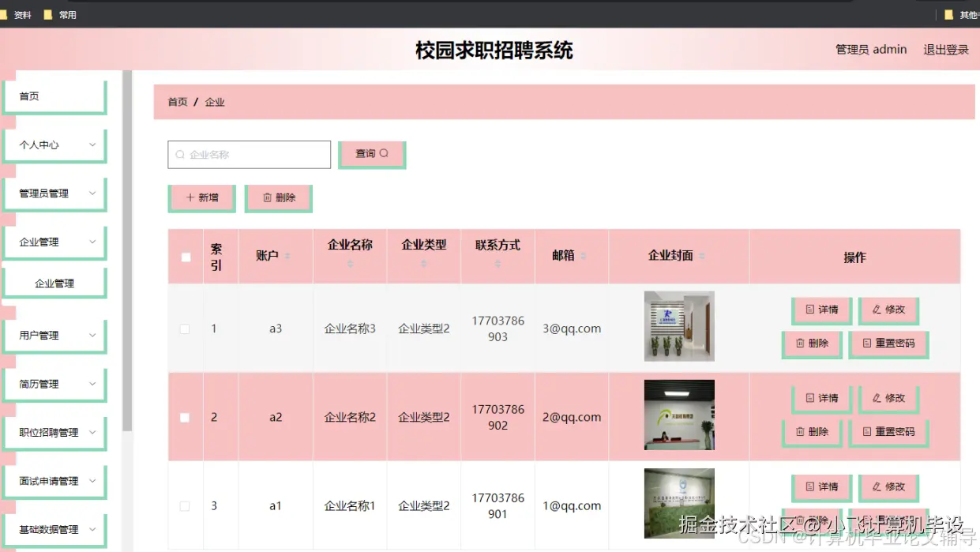Click the 校园求职招聘系统 title

(x=494, y=51)
